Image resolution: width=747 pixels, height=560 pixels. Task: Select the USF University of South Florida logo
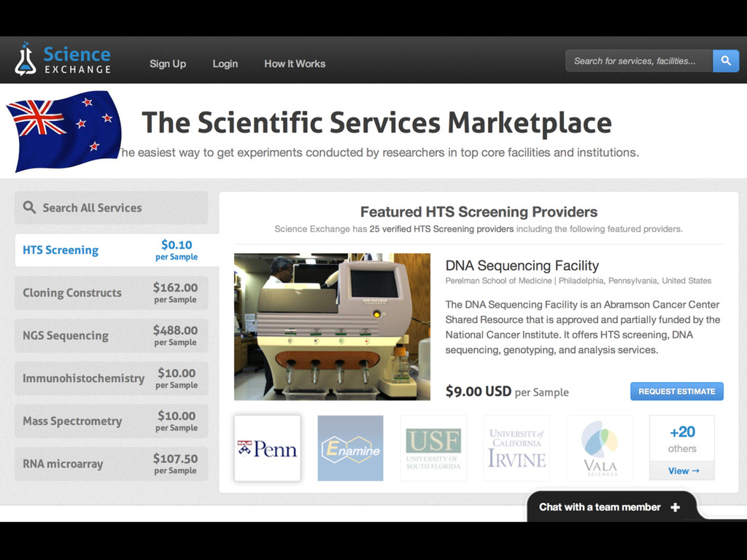(433, 448)
